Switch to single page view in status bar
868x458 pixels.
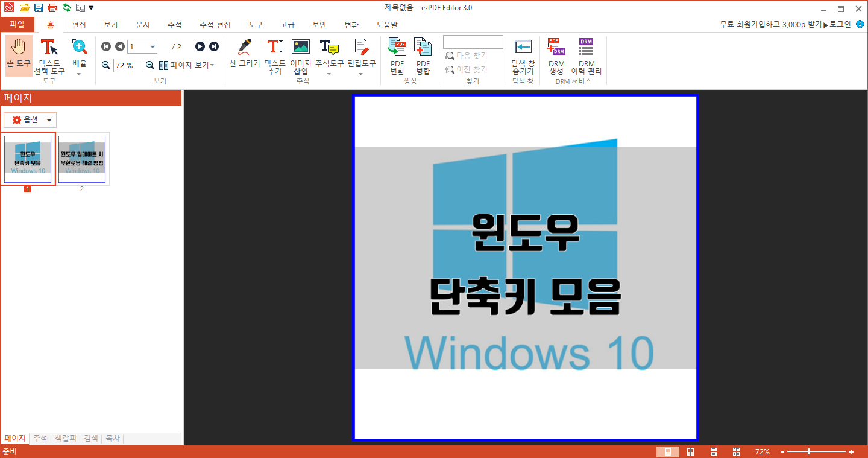pos(667,452)
